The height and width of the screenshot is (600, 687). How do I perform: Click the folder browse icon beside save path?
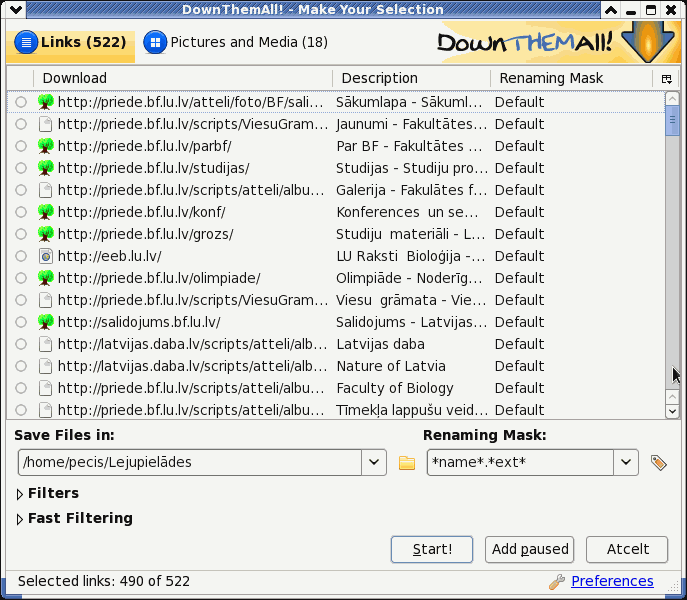pyautogui.click(x=407, y=462)
